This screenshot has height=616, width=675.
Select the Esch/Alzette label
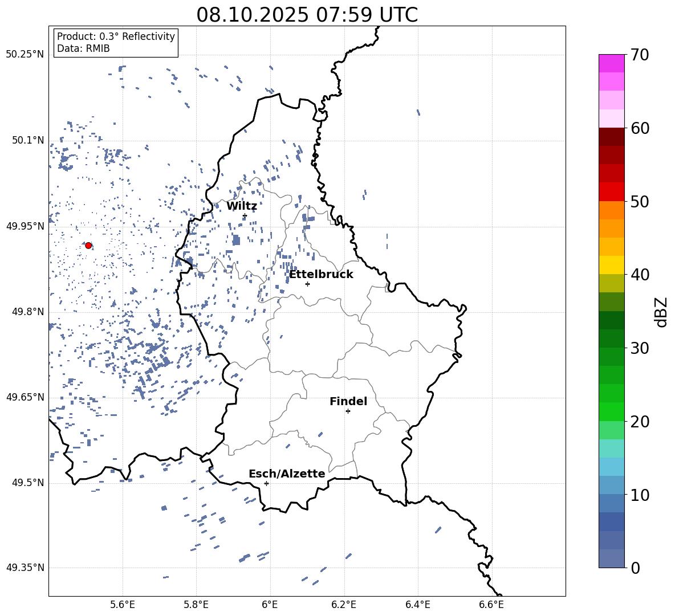coord(287,474)
